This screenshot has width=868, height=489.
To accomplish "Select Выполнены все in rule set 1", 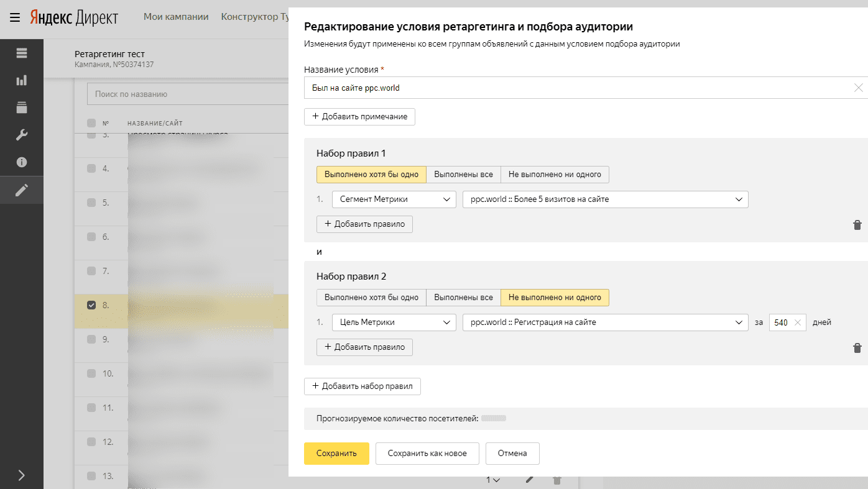I will 463,175.
